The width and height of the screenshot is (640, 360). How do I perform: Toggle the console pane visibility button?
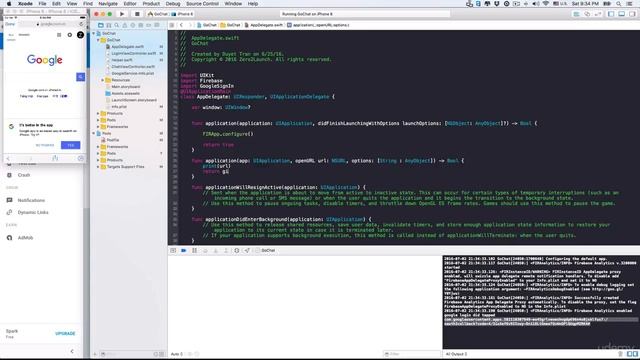(x=635, y=354)
